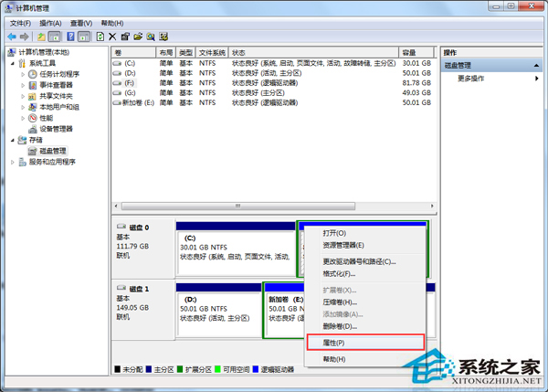Expand the 事件查看器 tree node arrow

click(23, 85)
